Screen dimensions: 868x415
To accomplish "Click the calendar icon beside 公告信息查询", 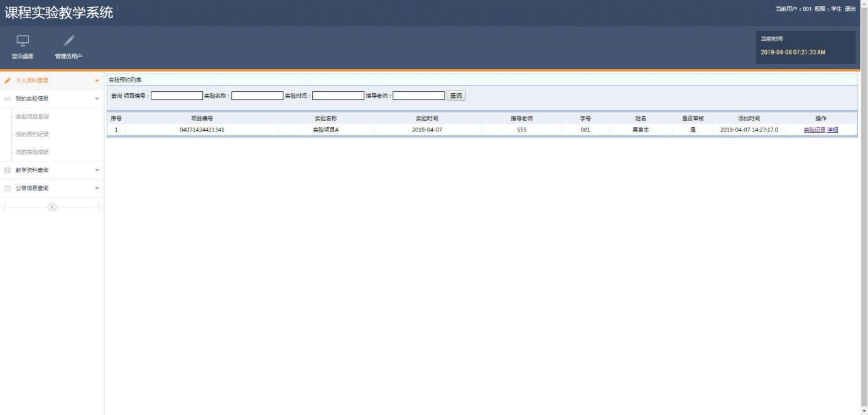I will coord(8,189).
